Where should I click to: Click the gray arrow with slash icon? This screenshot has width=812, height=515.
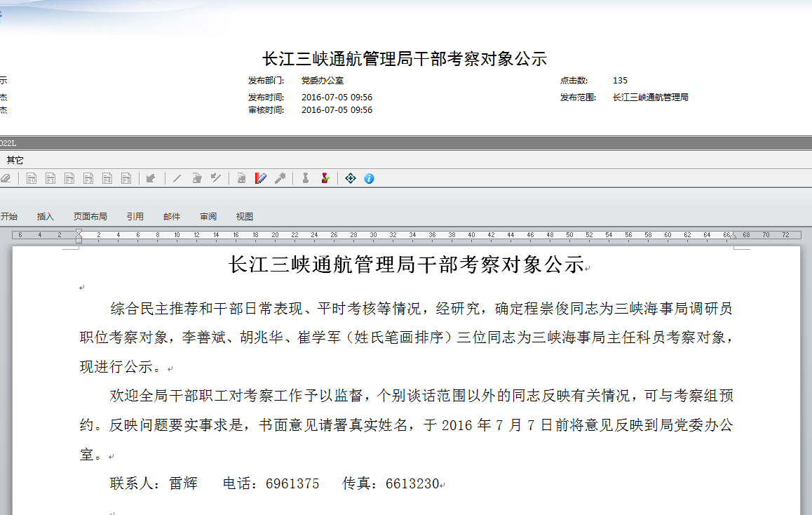(x=217, y=179)
